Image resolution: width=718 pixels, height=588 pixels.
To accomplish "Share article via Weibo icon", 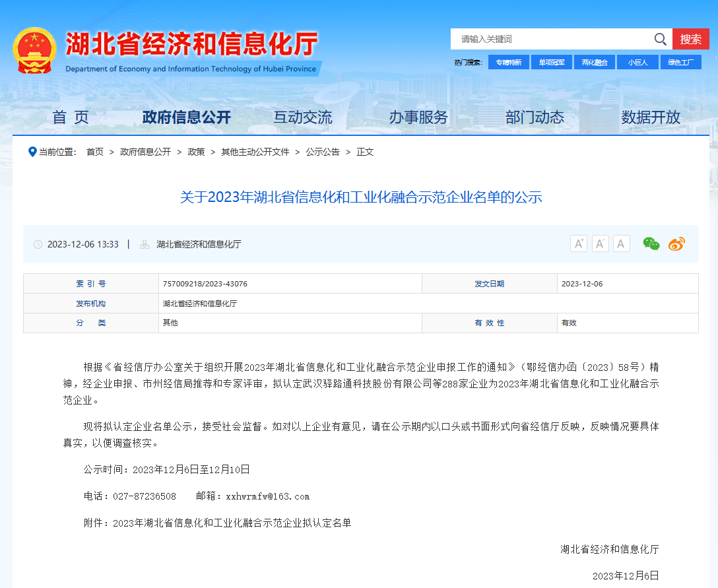I will pyautogui.click(x=676, y=244).
